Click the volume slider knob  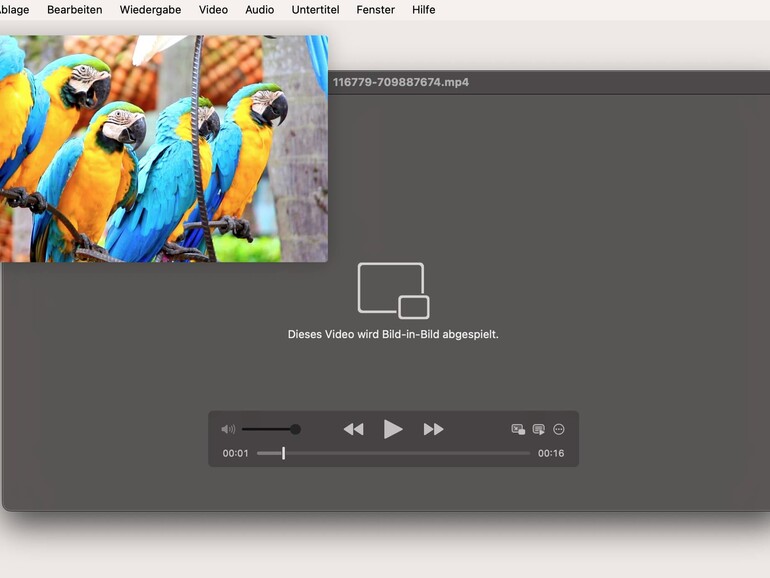pyautogui.click(x=295, y=429)
